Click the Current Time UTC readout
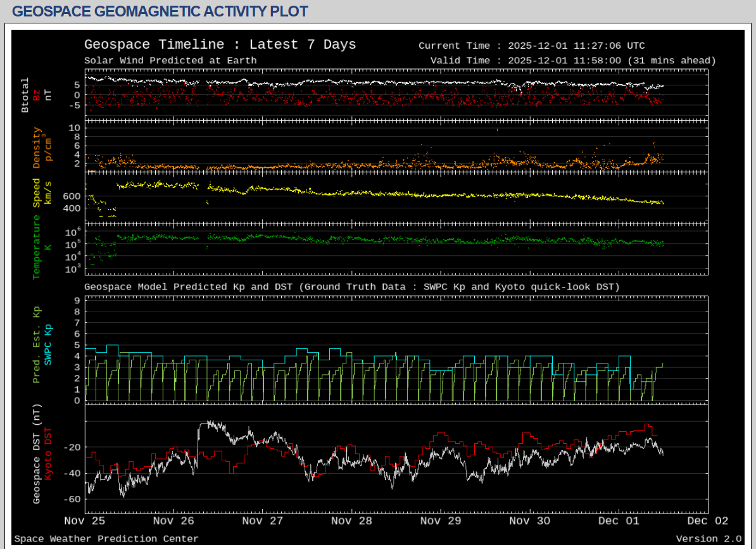Screen dimensions: 756x549 [531, 46]
